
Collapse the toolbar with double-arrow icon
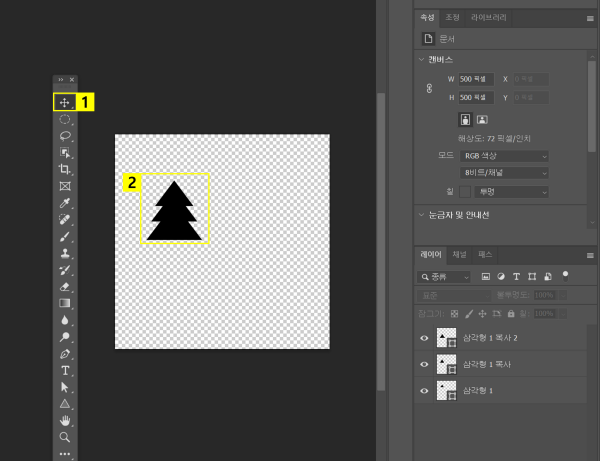coord(60,80)
